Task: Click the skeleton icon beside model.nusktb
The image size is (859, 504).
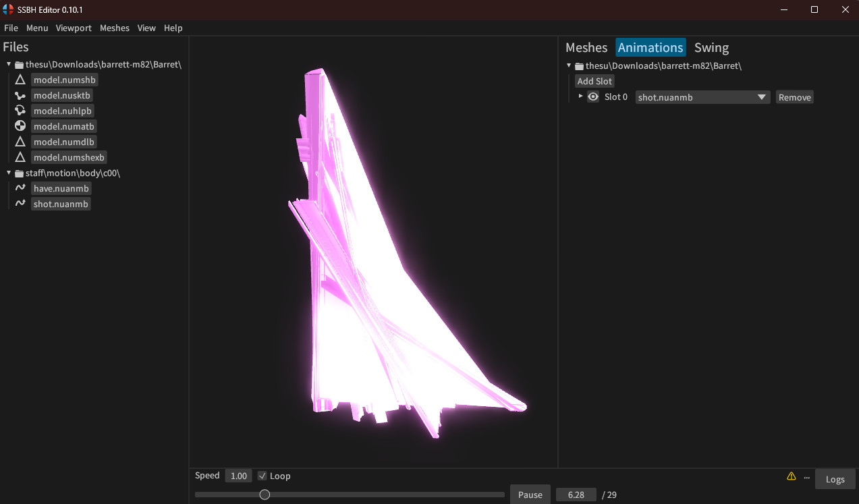Action: (x=20, y=96)
